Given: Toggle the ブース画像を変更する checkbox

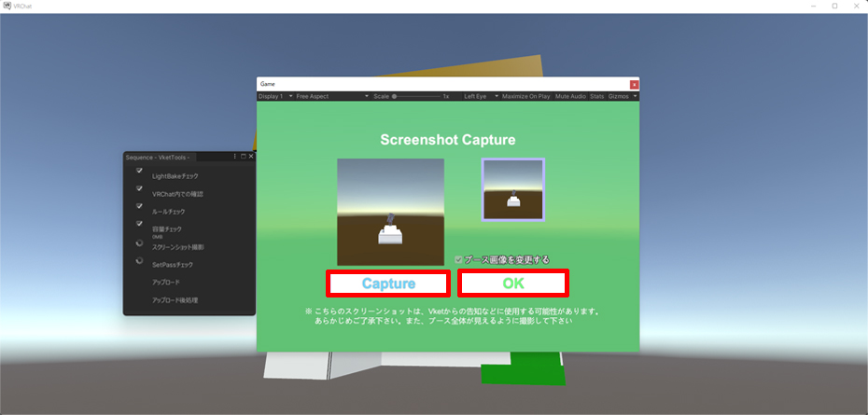Looking at the screenshot, I should click(x=458, y=259).
